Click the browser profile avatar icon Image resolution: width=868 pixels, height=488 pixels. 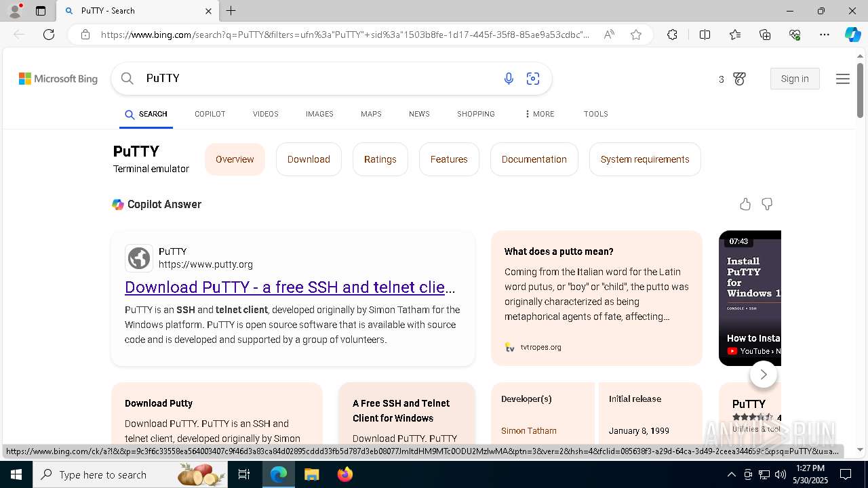click(15, 11)
